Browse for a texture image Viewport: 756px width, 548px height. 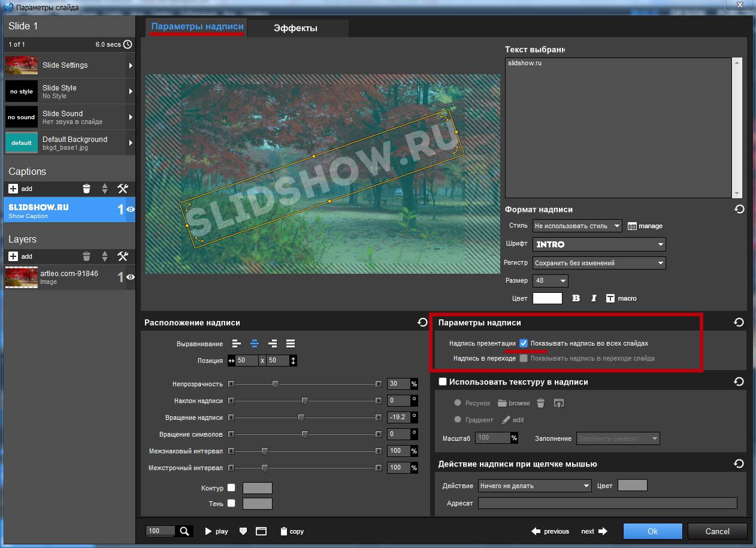[x=515, y=403]
